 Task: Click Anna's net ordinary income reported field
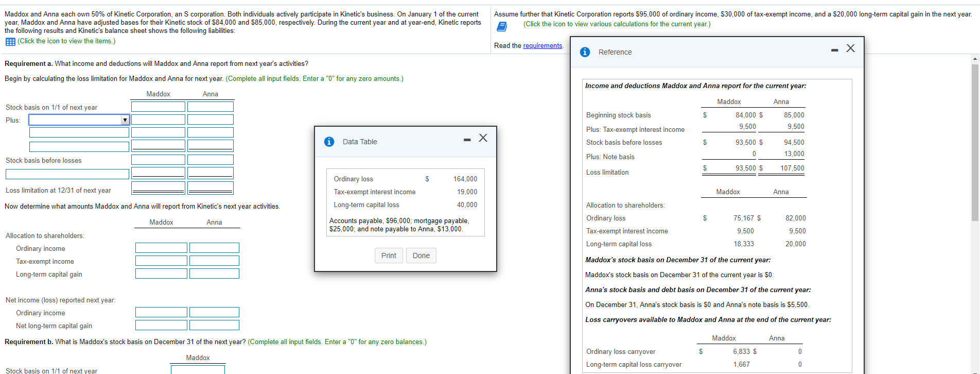pyautogui.click(x=214, y=312)
